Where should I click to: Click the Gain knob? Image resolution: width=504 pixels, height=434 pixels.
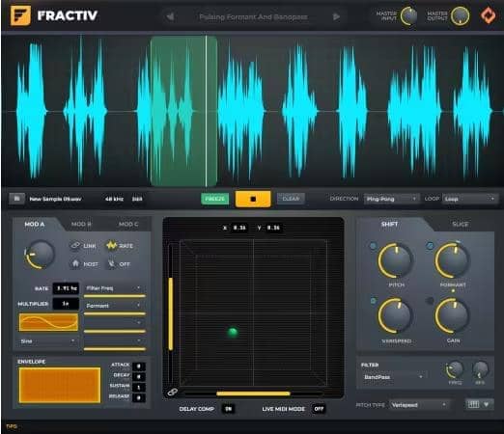point(453,316)
